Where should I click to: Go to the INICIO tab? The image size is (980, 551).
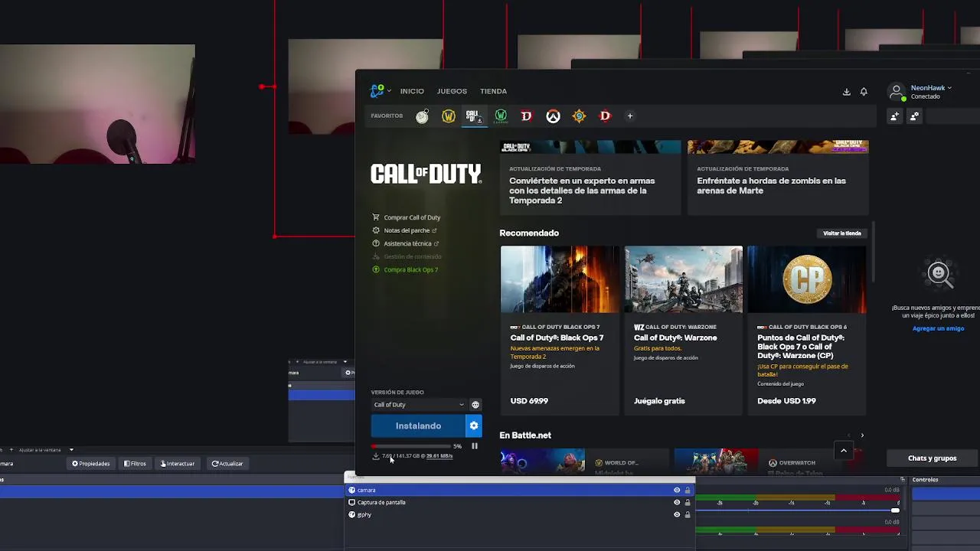click(x=412, y=91)
